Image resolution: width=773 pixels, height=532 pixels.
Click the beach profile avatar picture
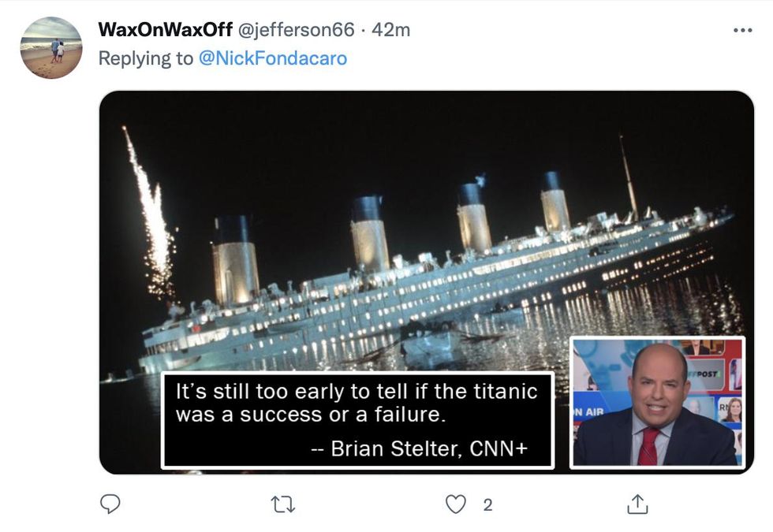(50, 47)
